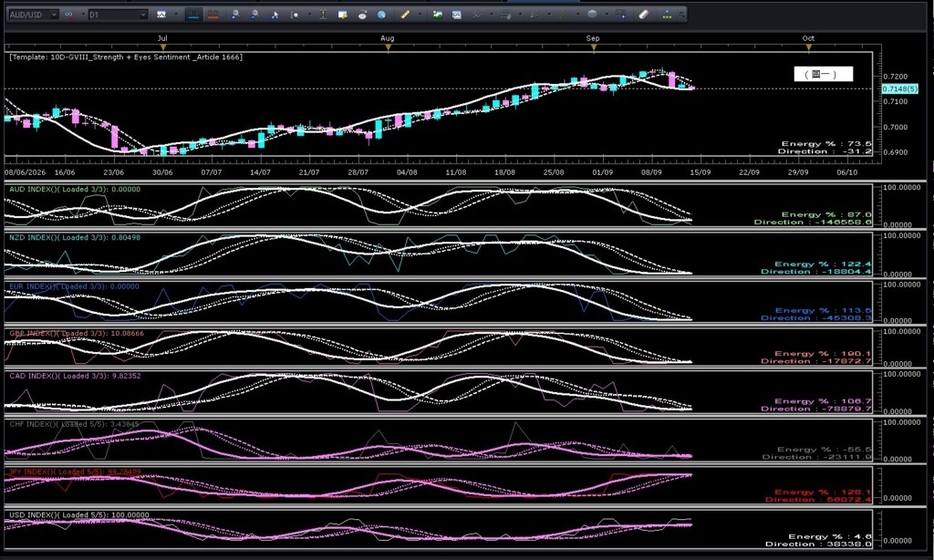
Task: Select the eraser tool in toolbar
Action: click(x=644, y=15)
